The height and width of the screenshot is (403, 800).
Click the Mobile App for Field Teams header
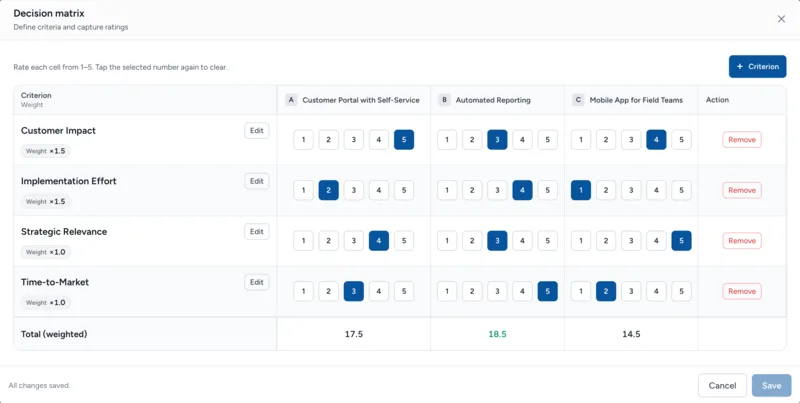[630, 100]
